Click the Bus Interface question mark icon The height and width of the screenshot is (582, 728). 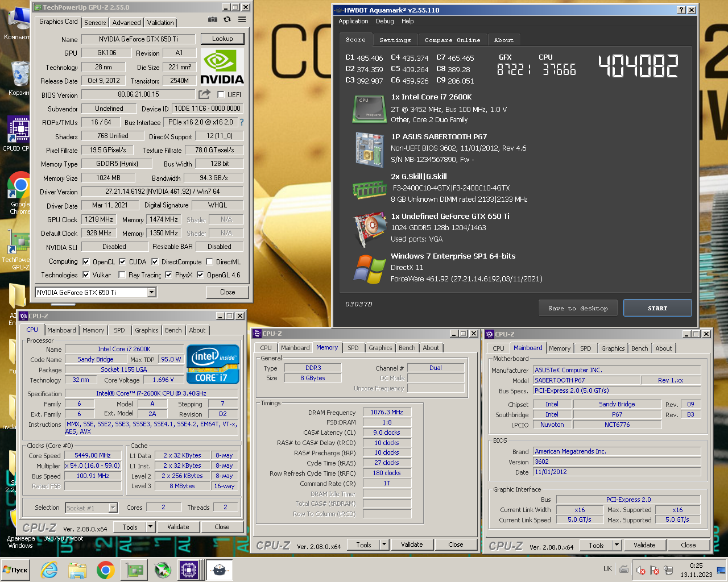(x=241, y=122)
